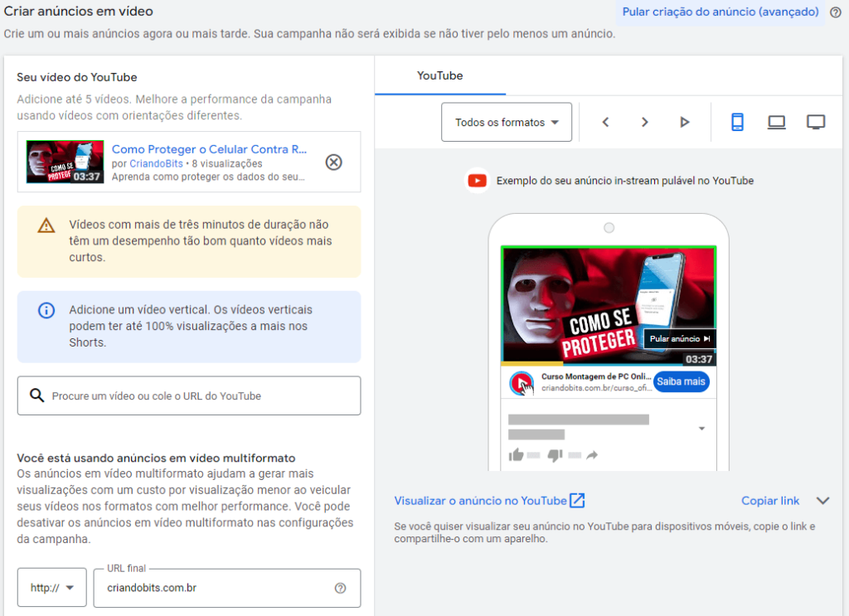Switch to the laptop preview icon
The width and height of the screenshot is (849, 616).
pyautogui.click(x=776, y=121)
